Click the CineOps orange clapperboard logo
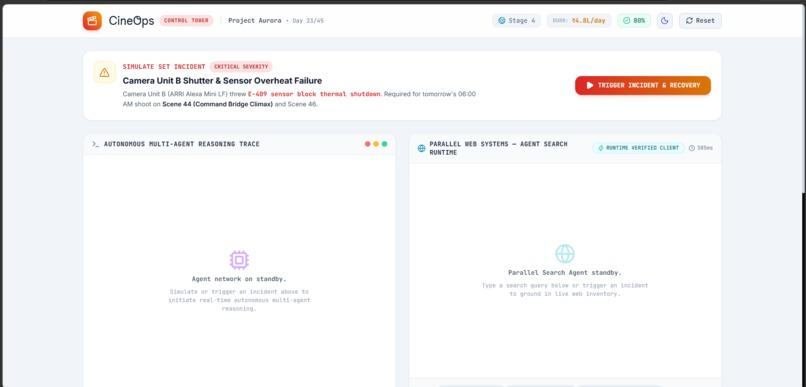Image resolution: width=806 pixels, height=387 pixels. pyautogui.click(x=92, y=21)
